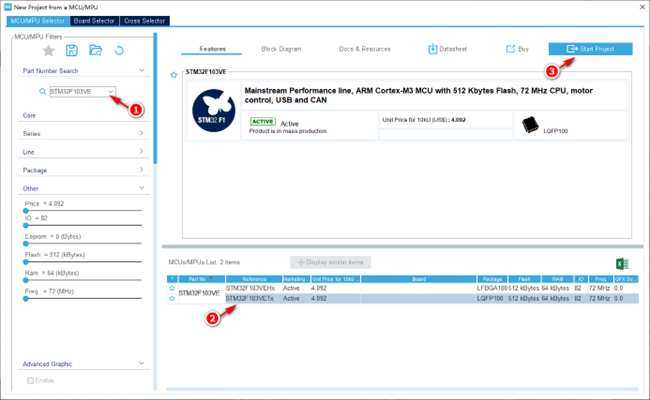Viewport: 650px width, 400px height.
Task: Select the STM32F103VETx reference row
Action: tap(403, 298)
